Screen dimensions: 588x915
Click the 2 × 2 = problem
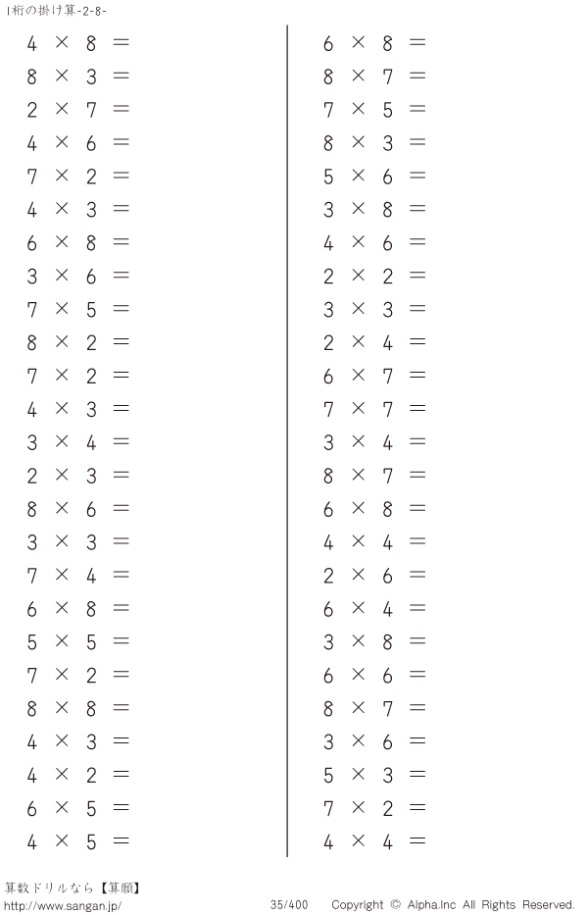point(374,276)
